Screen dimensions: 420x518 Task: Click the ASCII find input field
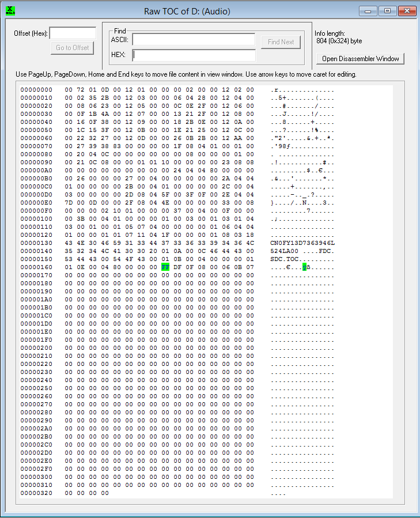coord(194,40)
